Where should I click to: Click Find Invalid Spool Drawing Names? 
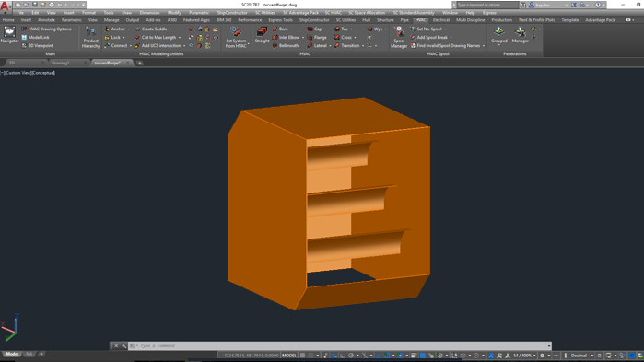(445, 45)
